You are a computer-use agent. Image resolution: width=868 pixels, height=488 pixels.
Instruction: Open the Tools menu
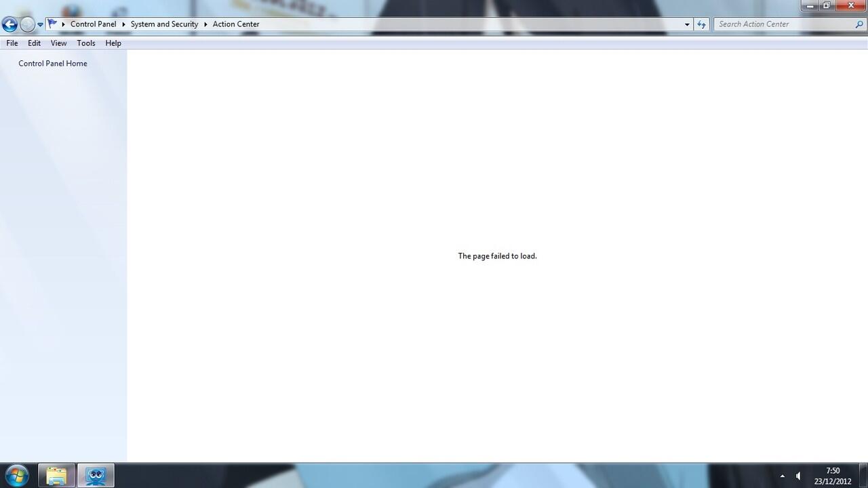pyautogui.click(x=86, y=43)
